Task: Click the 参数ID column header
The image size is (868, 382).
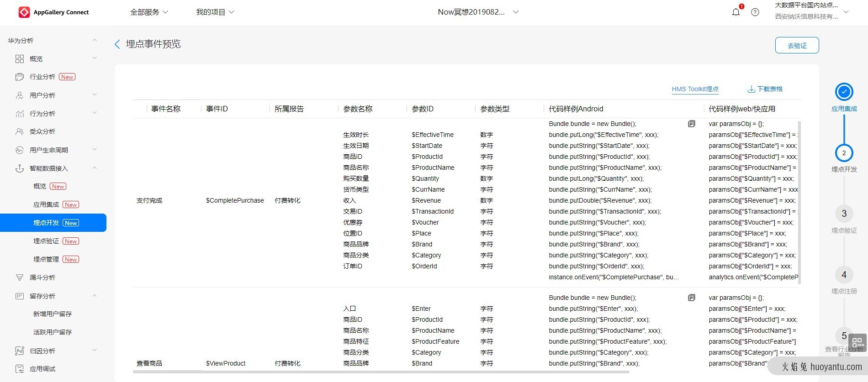Action: (423, 109)
